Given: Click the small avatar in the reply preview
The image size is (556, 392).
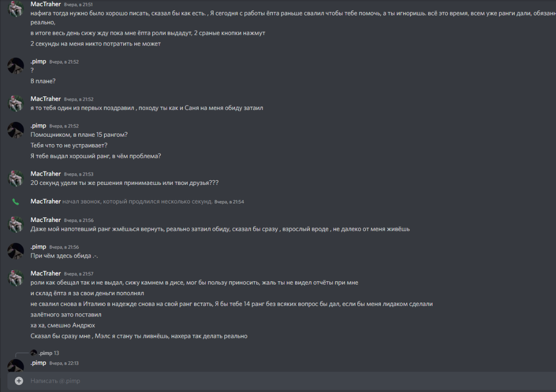Looking at the screenshot, I should click(x=34, y=353).
